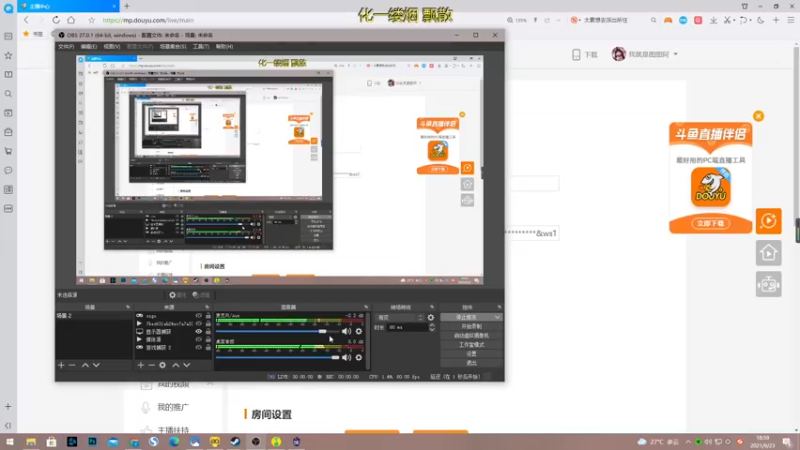Expand the address bar history chevron
Image resolution: width=800 pixels, height=450 pixels.
coord(559,20)
